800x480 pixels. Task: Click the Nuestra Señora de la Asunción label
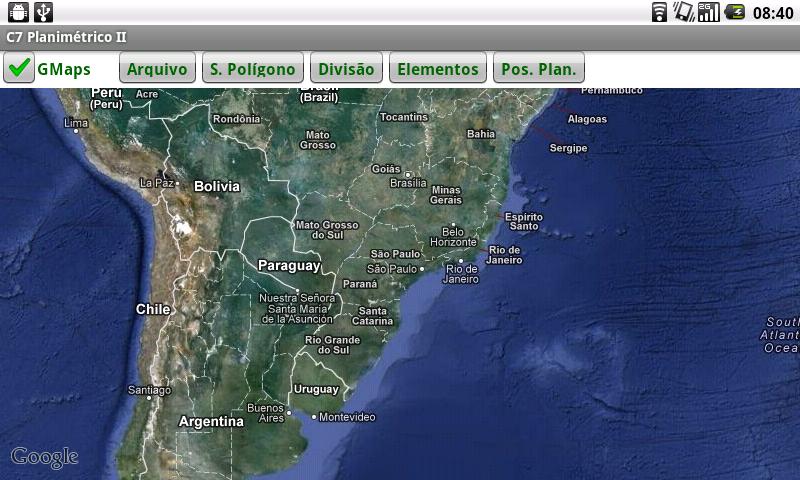(x=297, y=309)
